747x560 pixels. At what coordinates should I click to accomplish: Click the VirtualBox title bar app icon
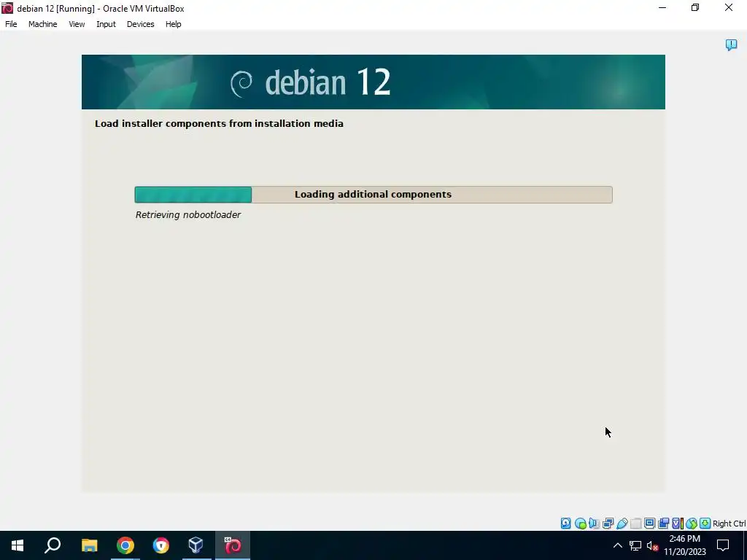7,8
